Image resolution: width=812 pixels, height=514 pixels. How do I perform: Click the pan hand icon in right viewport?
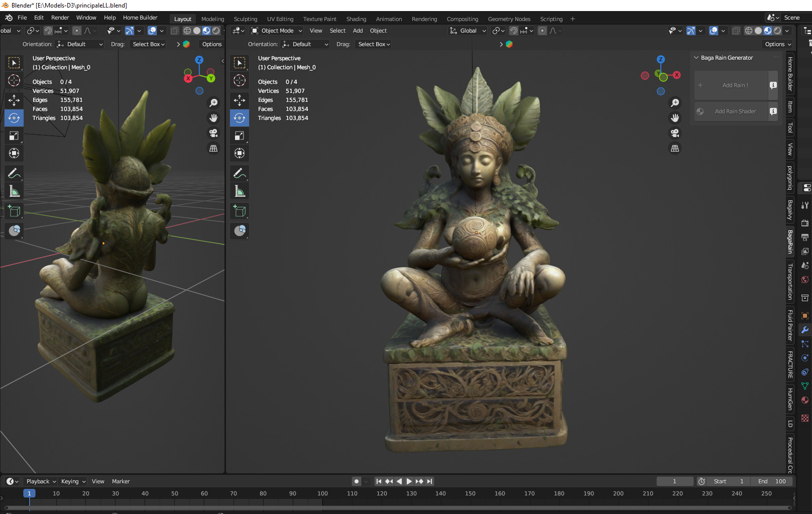tap(675, 118)
